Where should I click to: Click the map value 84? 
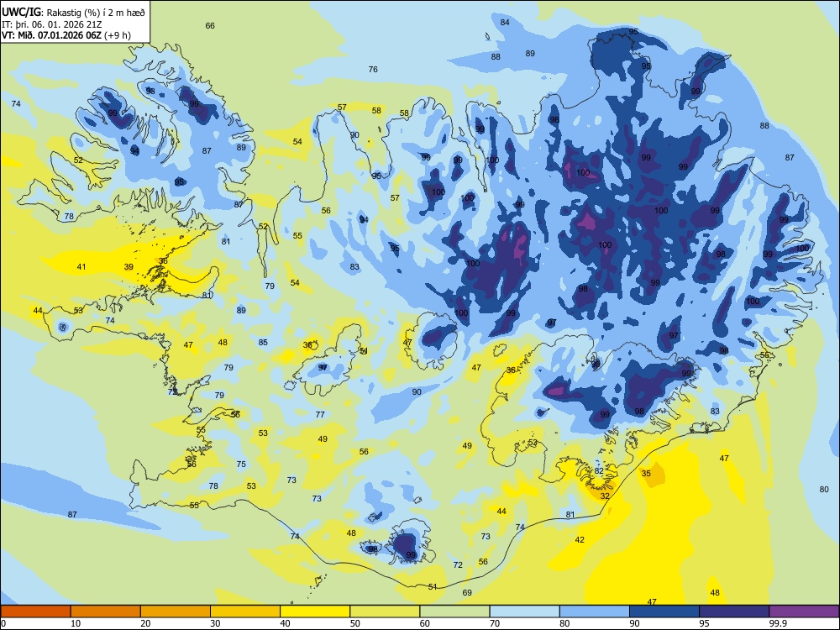505,22
